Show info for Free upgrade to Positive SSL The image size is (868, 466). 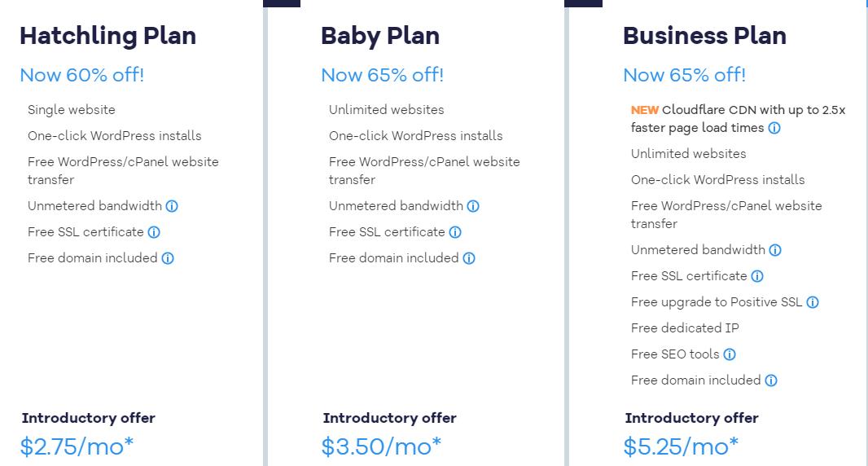tap(813, 302)
